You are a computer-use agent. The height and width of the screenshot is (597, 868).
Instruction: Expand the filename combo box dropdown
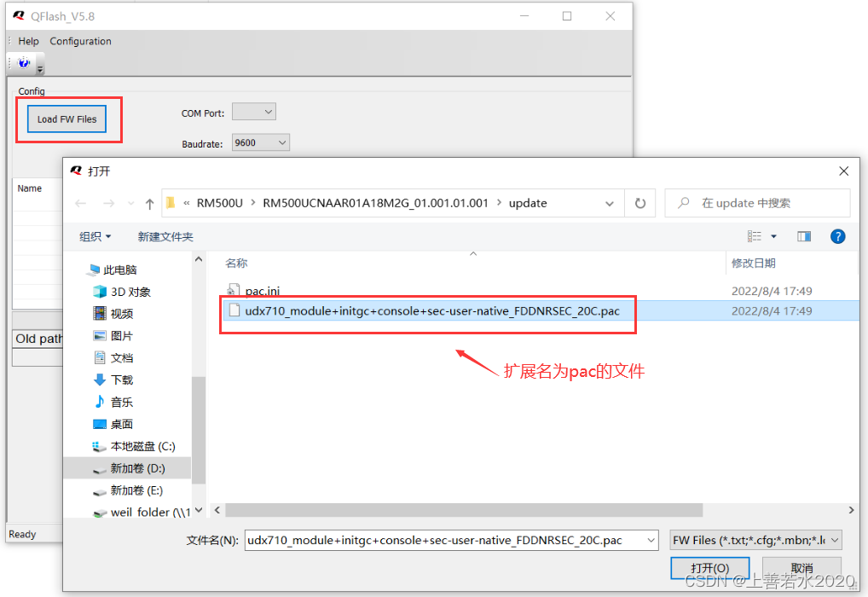pyautogui.click(x=651, y=540)
